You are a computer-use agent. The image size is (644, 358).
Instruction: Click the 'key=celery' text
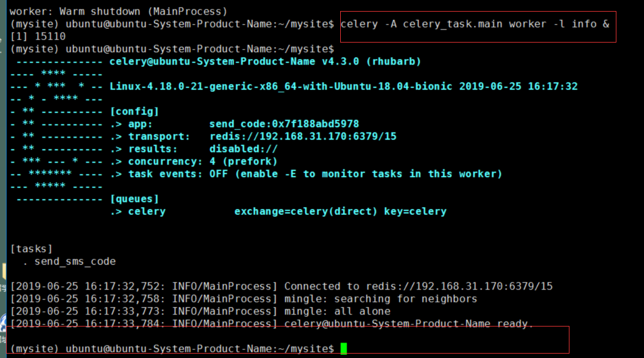tap(415, 212)
